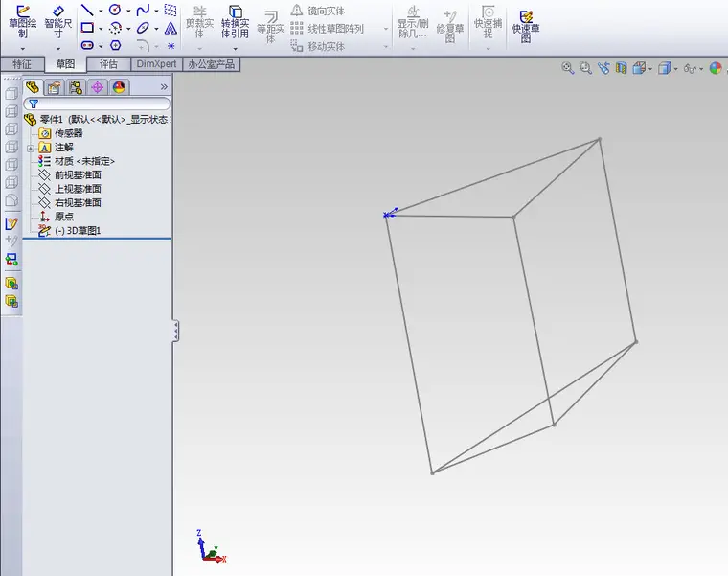Screen dimensions: 728x576
Task: Click the panel collapse handle
Action: (175, 332)
